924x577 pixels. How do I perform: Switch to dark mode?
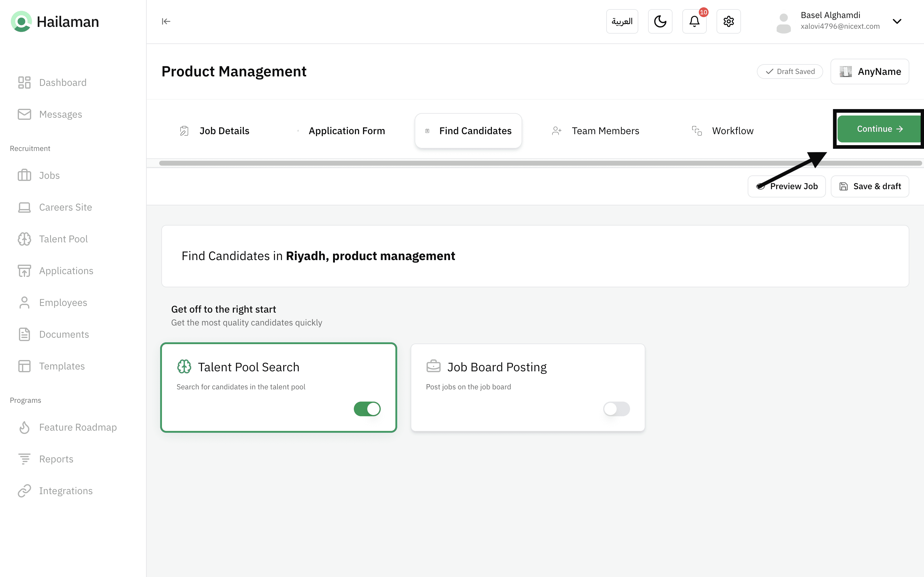coord(660,21)
